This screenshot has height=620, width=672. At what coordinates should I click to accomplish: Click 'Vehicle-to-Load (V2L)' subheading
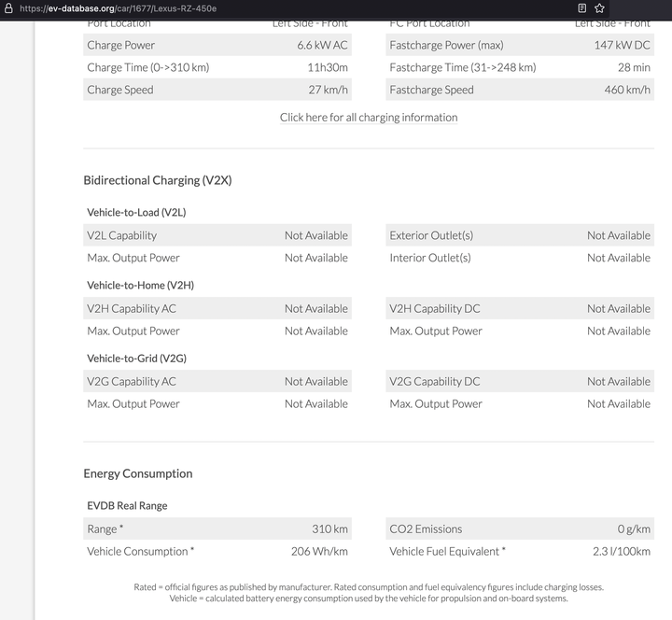[136, 212]
